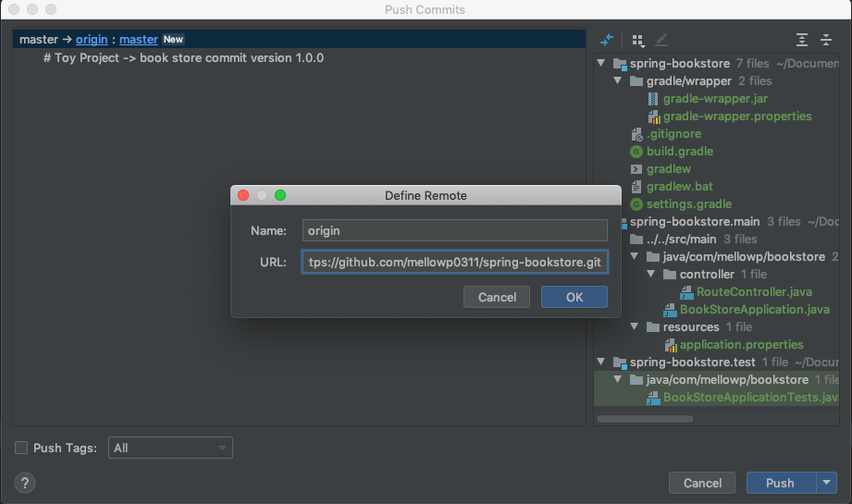Viewport: 852px width, 504px height.
Task: Close the Define Remote dialog
Action: pos(243,195)
